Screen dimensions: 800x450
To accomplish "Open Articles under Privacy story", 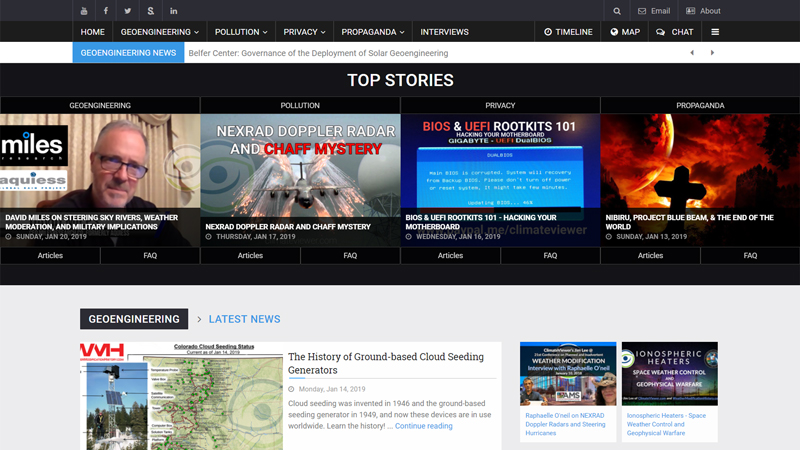I will coord(450,255).
